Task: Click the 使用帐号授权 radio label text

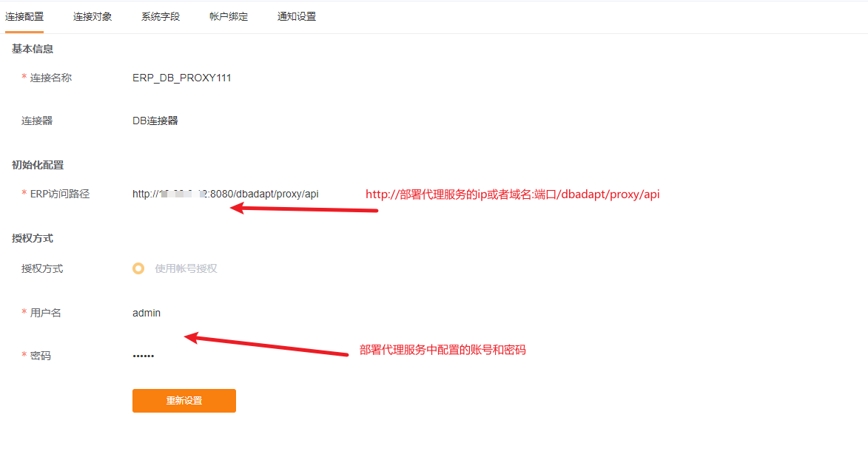Action: tap(186, 268)
